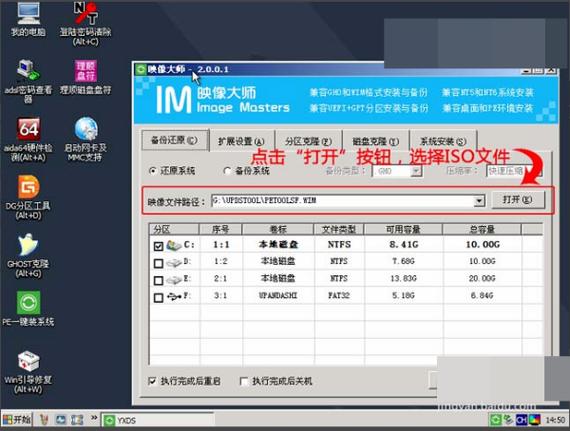Click the YXDS taskbar window button
The width and height of the screenshot is (570, 431).
point(157,420)
